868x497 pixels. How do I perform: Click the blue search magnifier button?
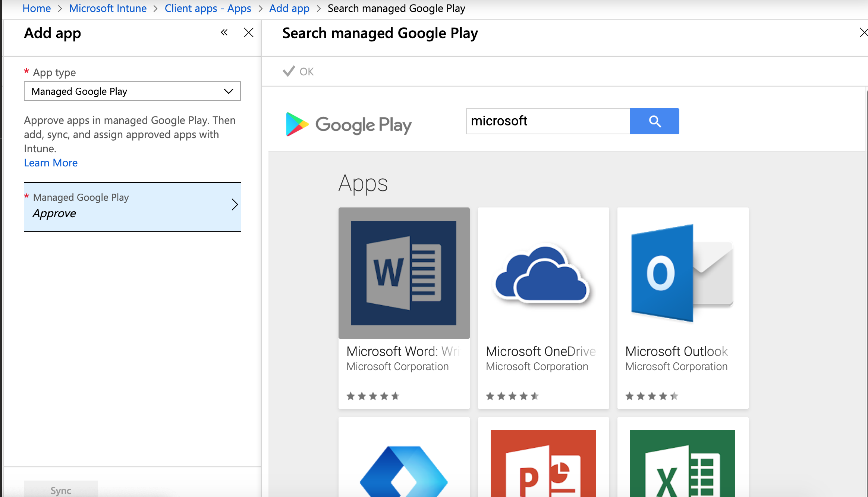654,121
